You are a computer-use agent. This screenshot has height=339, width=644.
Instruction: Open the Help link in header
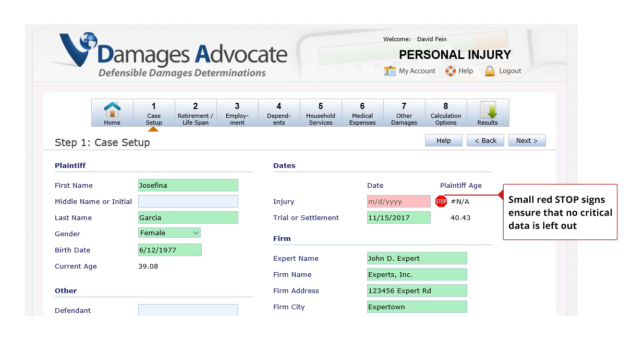click(x=466, y=71)
